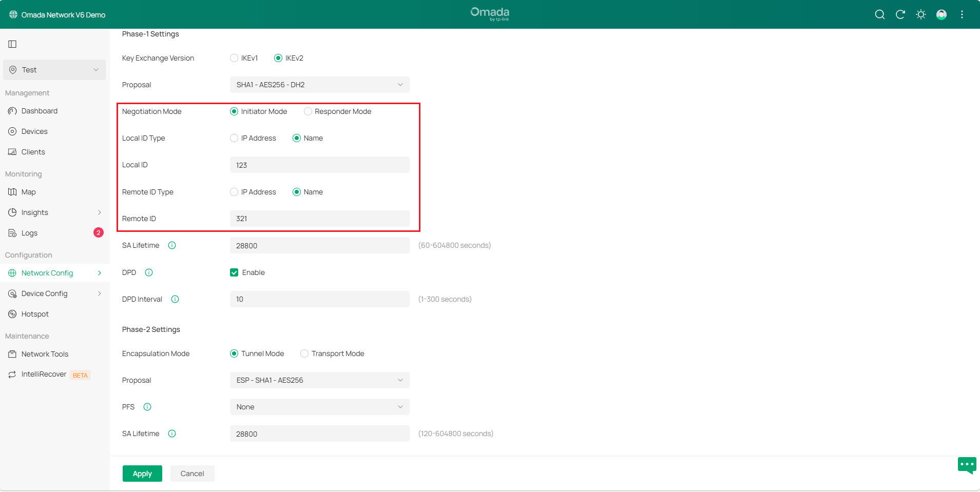Image resolution: width=980 pixels, height=492 pixels.
Task: Show info tooltip next to PFS
Action: [x=147, y=407]
